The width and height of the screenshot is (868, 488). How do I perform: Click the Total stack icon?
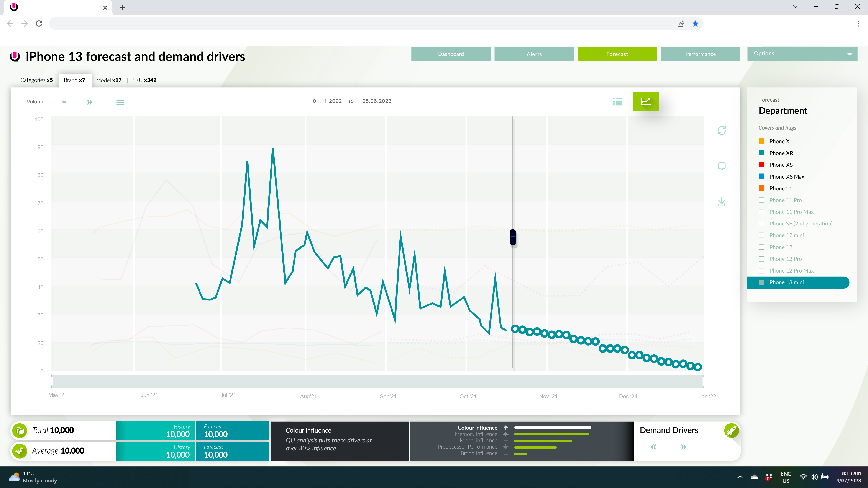(20, 430)
